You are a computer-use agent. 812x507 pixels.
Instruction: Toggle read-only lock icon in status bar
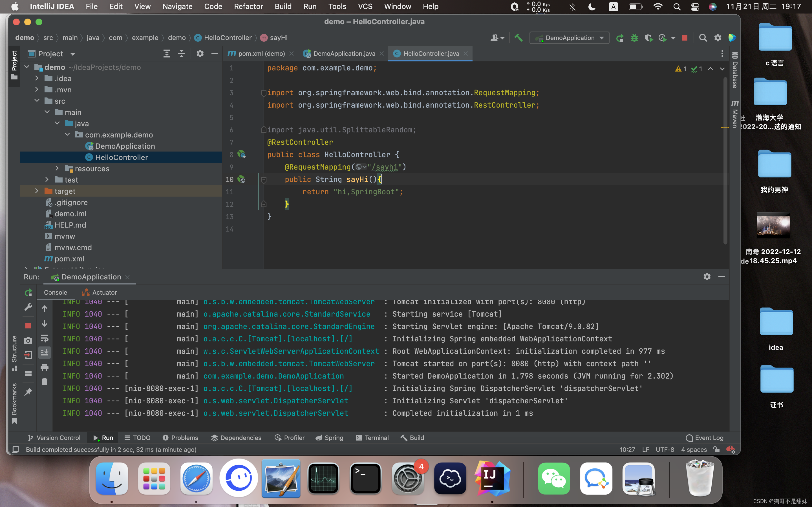716,450
